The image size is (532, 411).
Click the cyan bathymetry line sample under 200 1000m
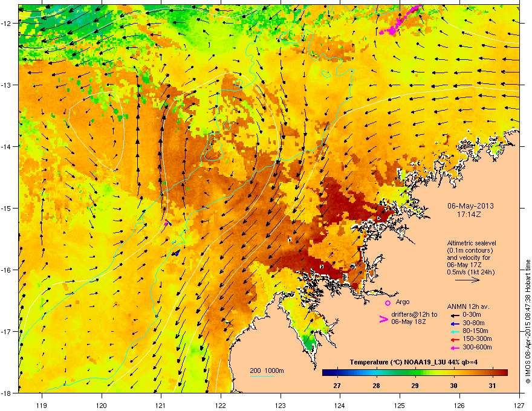[262, 376]
